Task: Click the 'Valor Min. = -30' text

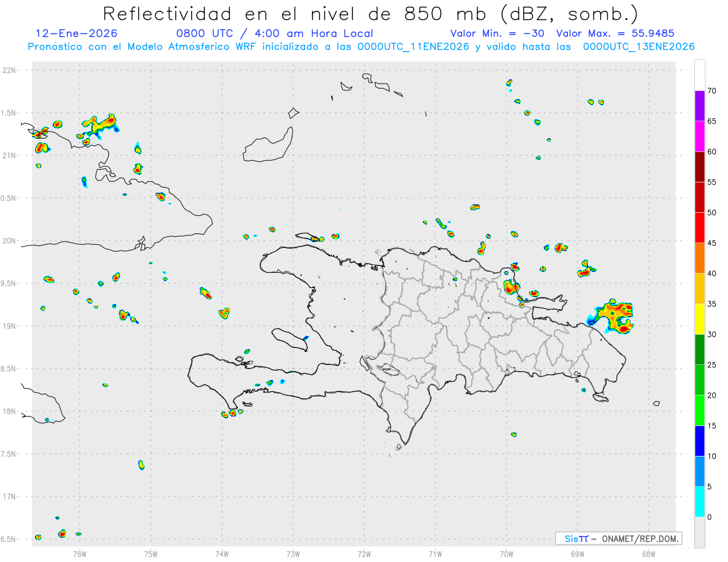Action: click(497, 33)
